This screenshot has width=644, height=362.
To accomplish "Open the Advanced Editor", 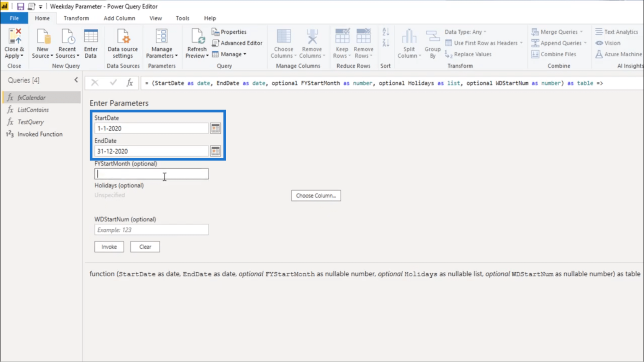I will pyautogui.click(x=237, y=43).
